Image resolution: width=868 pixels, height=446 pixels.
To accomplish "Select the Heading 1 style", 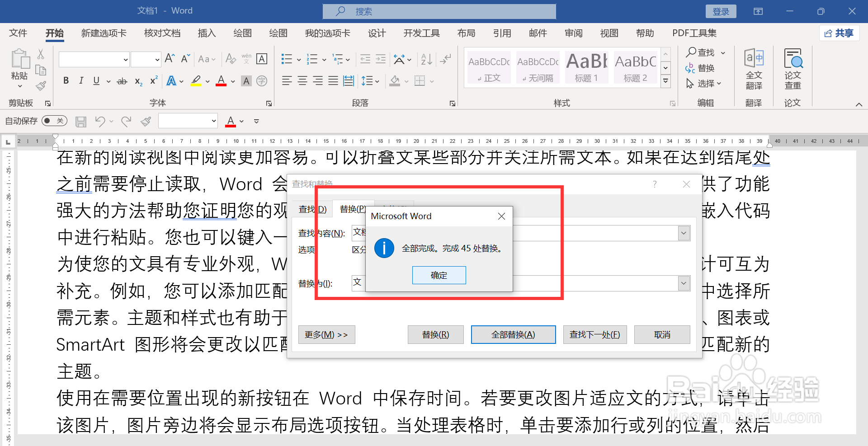I will click(586, 67).
